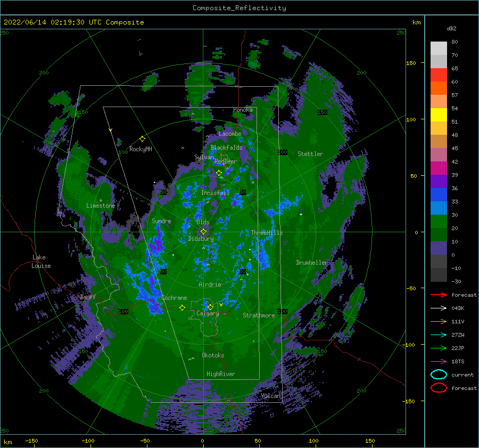The height and width of the screenshot is (448, 479).
Task: Click the yellow diamond marker near RedDeer
Action: tap(219, 173)
